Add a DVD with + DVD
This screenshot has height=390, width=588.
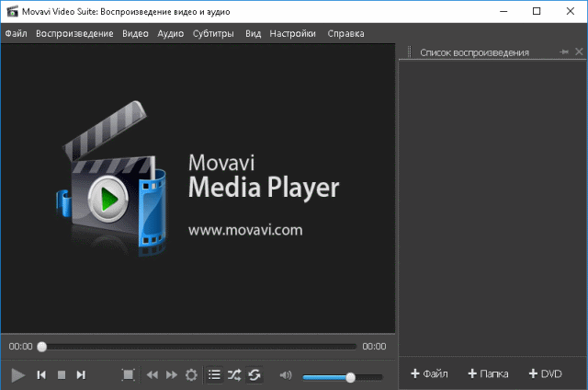545,373
